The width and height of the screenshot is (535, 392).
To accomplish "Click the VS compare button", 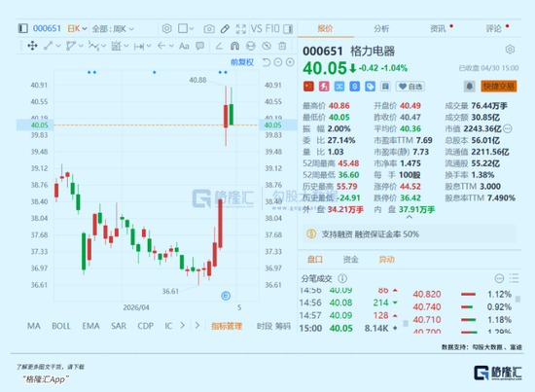I will click(x=256, y=28).
